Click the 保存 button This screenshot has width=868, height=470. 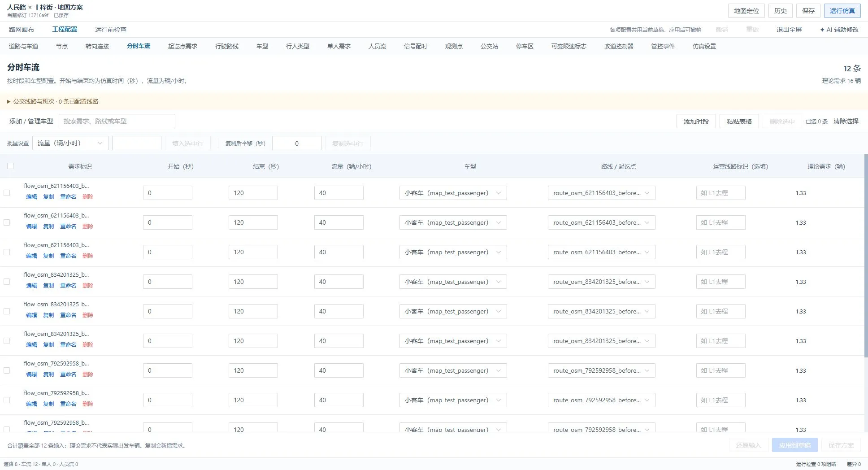[808, 11]
